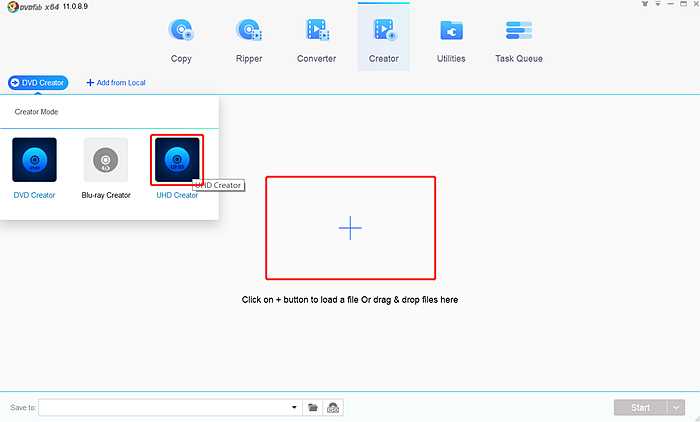Image resolution: width=700 pixels, height=422 pixels.
Task: Click the DVDFab logo icon
Action: [x=13, y=7]
